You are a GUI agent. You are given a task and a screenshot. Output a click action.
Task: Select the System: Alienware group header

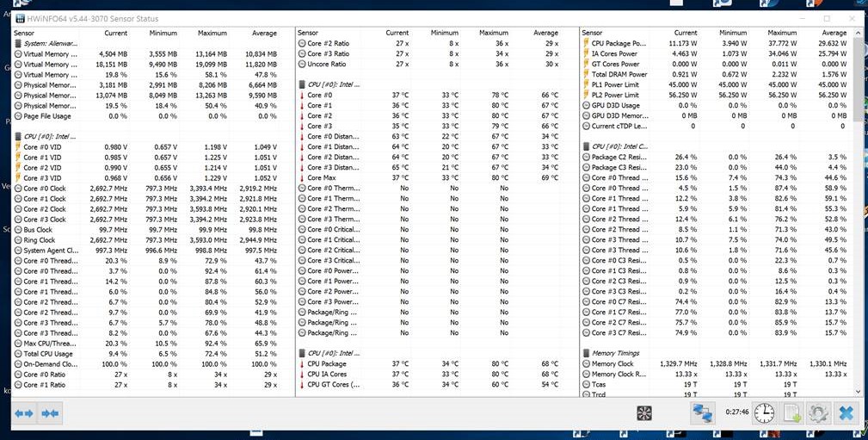(46, 43)
